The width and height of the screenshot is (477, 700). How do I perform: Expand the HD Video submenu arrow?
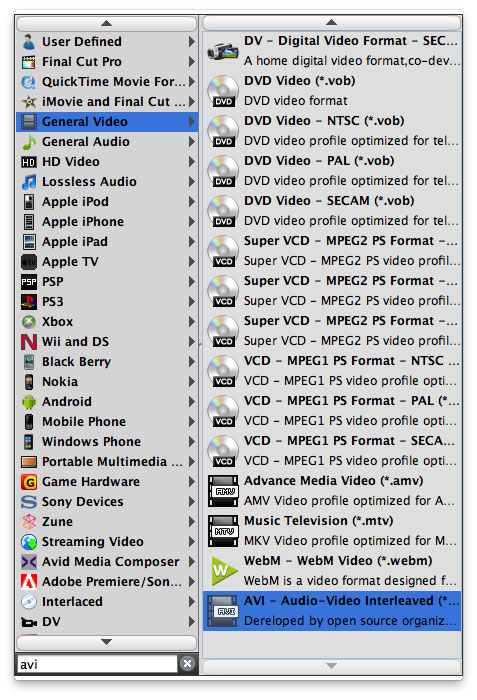[192, 162]
